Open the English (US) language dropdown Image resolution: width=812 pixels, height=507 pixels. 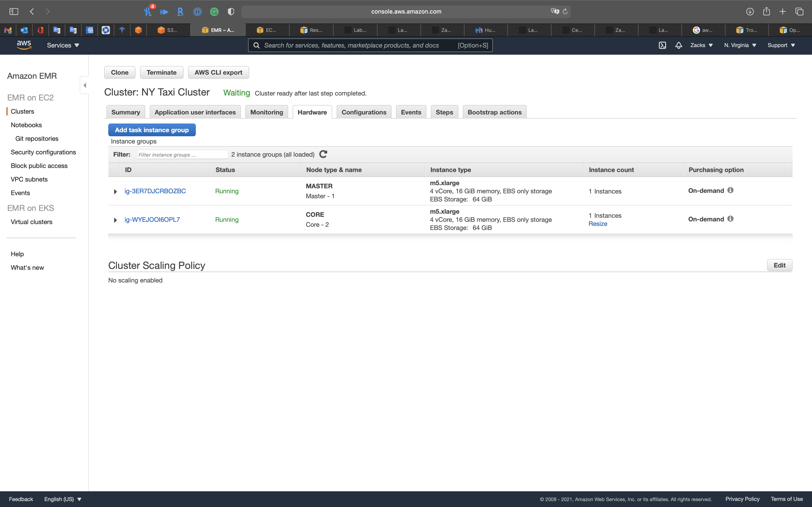coord(63,499)
